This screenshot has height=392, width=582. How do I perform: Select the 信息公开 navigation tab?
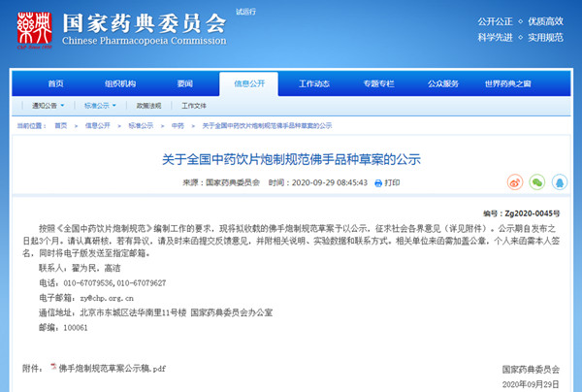pos(249,83)
